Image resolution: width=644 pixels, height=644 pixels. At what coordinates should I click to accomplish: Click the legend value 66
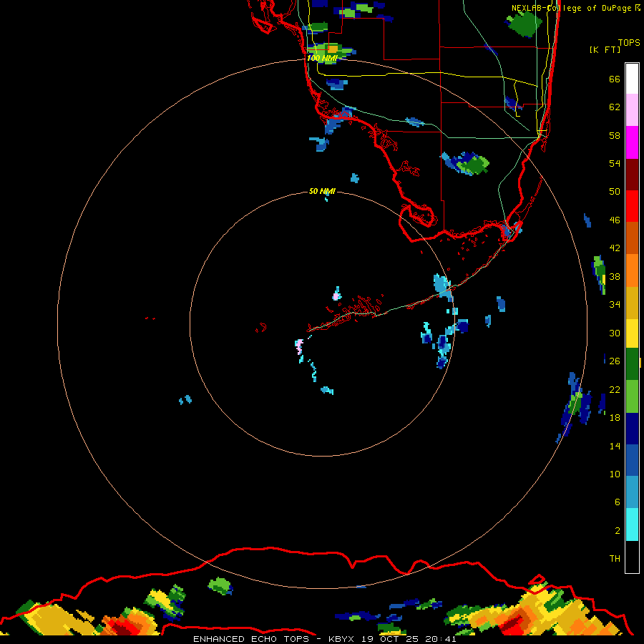click(x=615, y=79)
